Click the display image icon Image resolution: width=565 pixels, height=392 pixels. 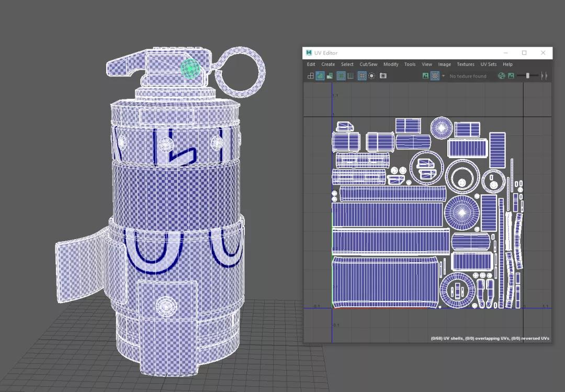425,76
